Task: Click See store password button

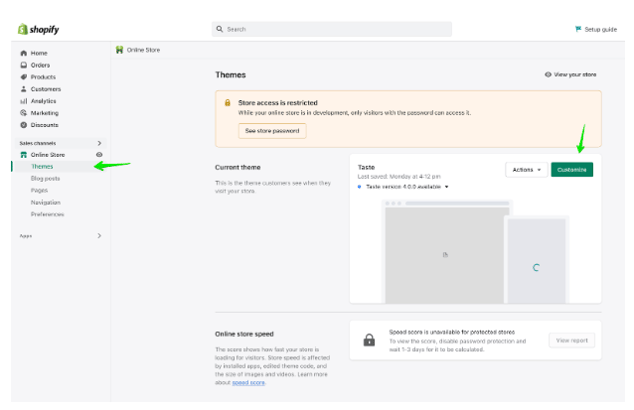Action: pos(271,131)
